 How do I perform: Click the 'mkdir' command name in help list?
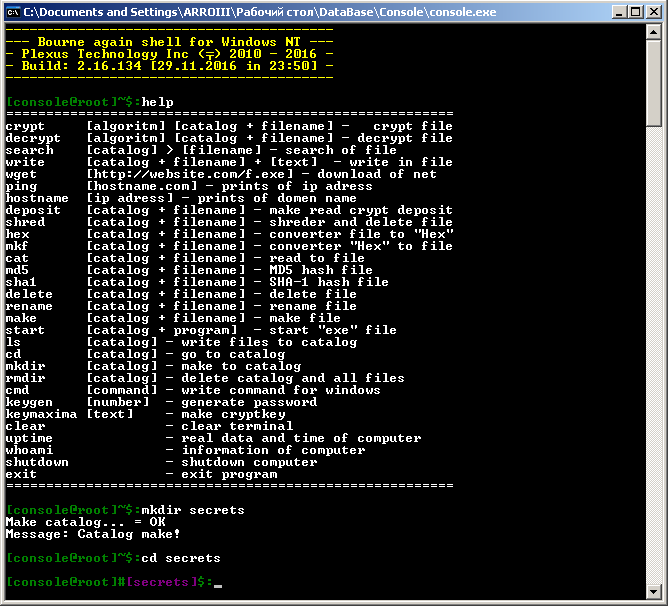pyautogui.click(x=25, y=366)
